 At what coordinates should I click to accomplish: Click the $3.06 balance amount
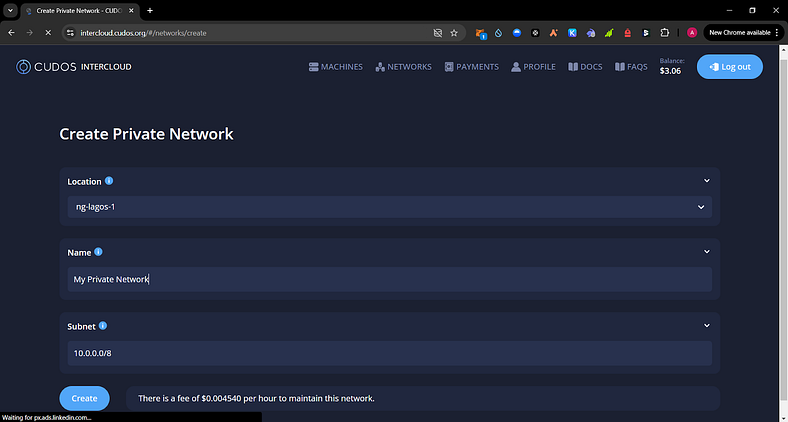[670, 71]
